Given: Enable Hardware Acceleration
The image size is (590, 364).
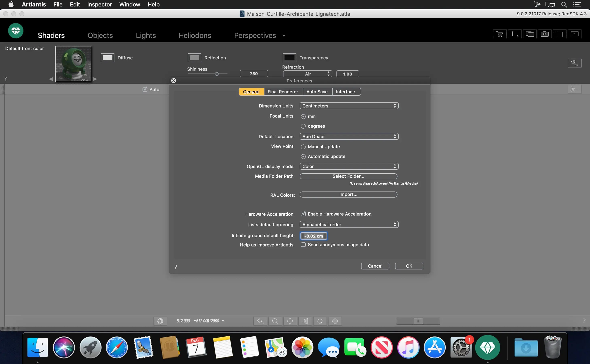Looking at the screenshot, I should (303, 214).
